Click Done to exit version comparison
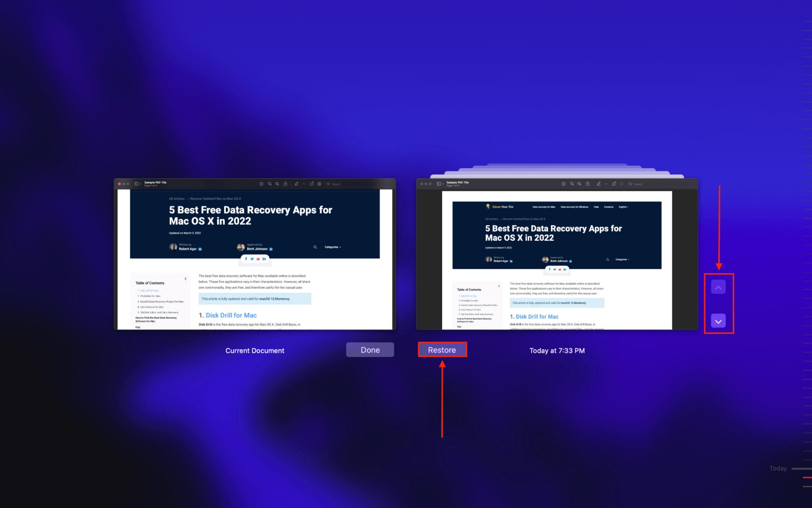The width and height of the screenshot is (812, 508). [x=370, y=350]
